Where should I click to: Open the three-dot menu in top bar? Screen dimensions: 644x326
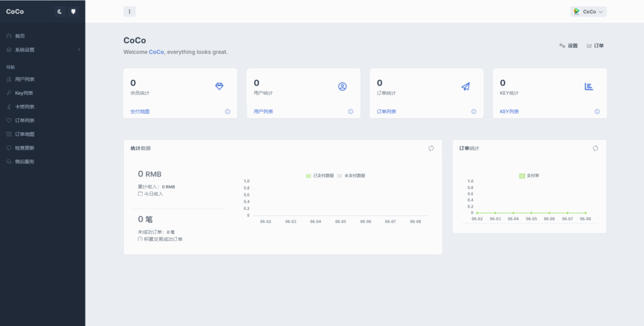[130, 11]
